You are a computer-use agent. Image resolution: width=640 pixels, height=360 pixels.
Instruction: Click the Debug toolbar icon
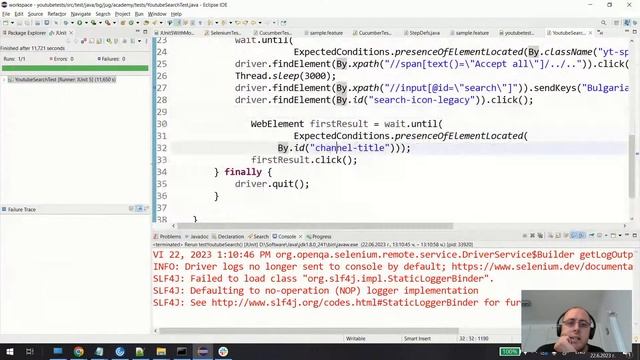tap(66, 23)
